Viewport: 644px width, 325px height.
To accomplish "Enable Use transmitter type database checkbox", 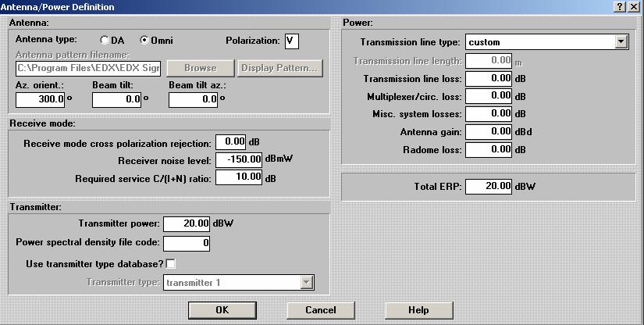I will coord(170,264).
